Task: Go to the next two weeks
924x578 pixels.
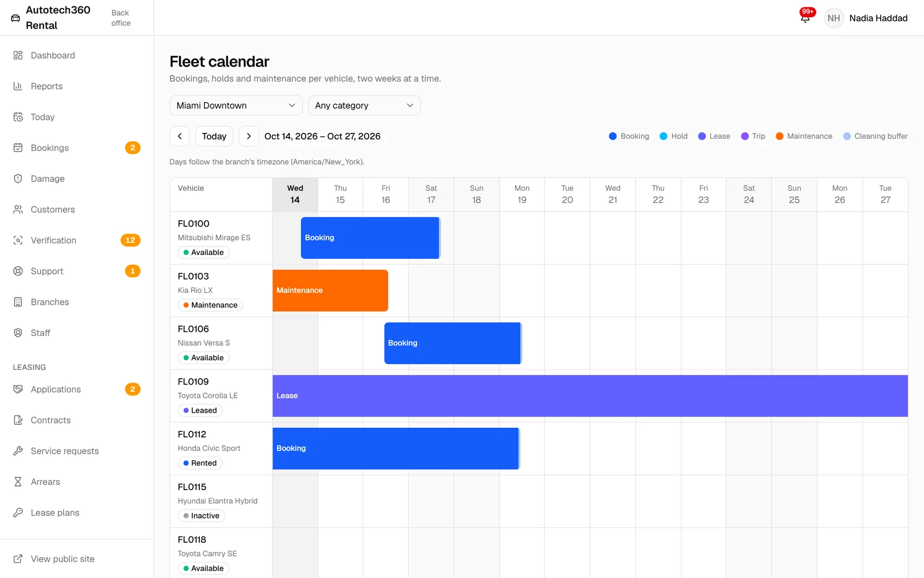Action: coord(249,136)
